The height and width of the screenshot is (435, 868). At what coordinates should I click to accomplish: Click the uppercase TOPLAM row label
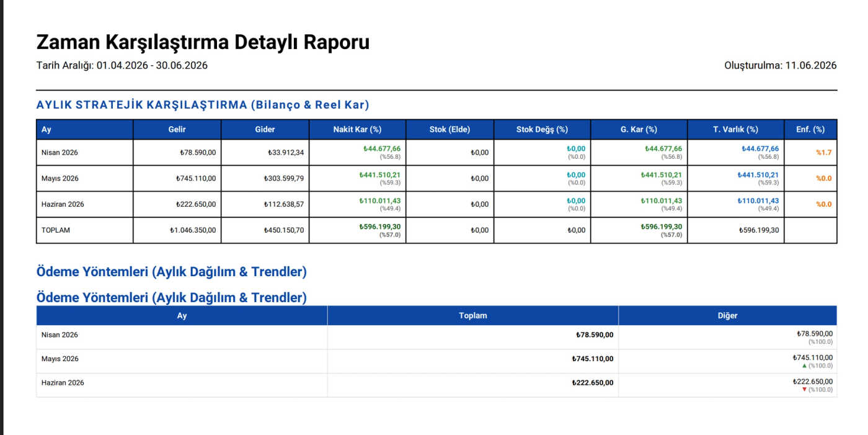pos(56,230)
